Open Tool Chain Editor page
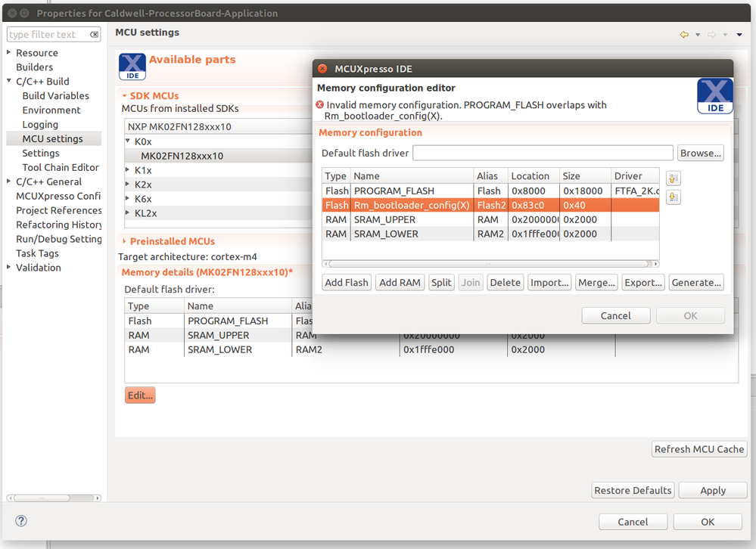756x549 pixels. click(x=61, y=167)
